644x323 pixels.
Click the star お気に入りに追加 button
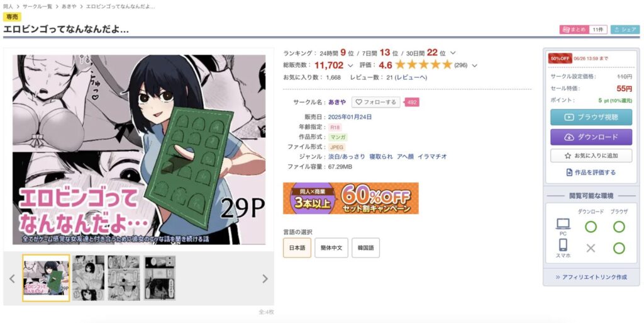point(591,156)
